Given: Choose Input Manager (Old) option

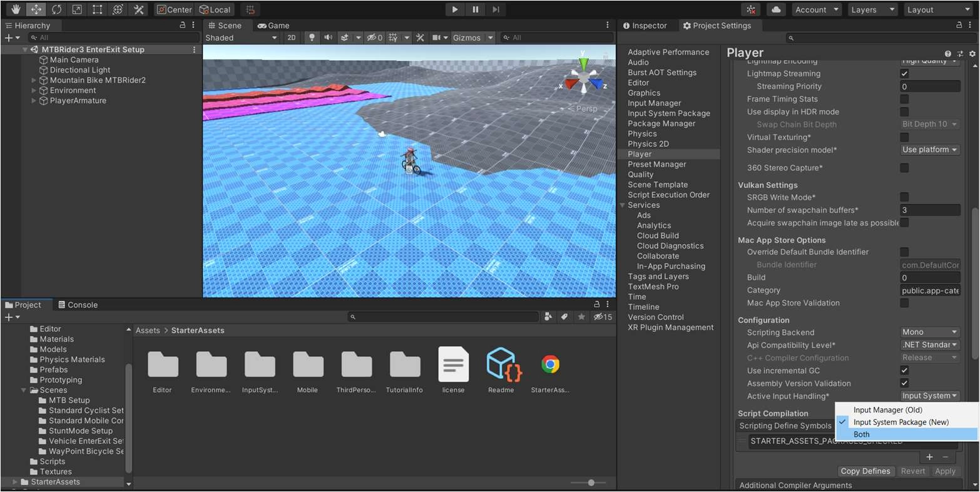Looking at the screenshot, I should [x=906, y=410].
